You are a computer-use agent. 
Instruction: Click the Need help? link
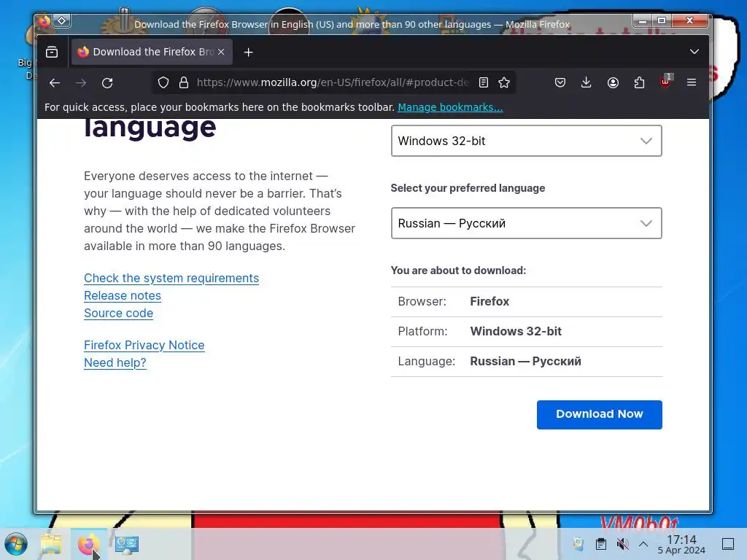point(115,363)
